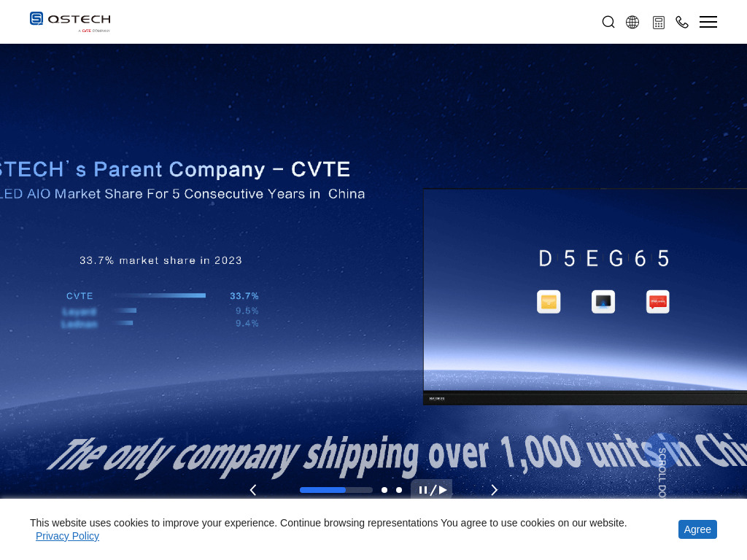Screen dimensions: 747x560
Task: Select the active blue slide progress bar
Action: (336, 490)
